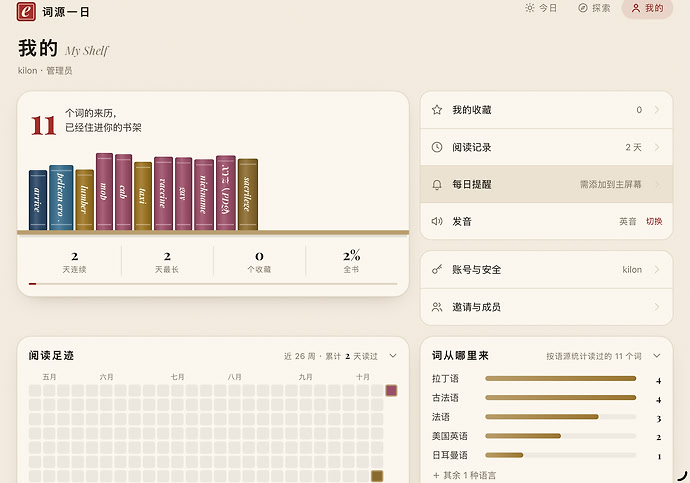Click 按语源统计读过的 11 个词 subtitle
The height and width of the screenshot is (483, 690).
(594, 356)
